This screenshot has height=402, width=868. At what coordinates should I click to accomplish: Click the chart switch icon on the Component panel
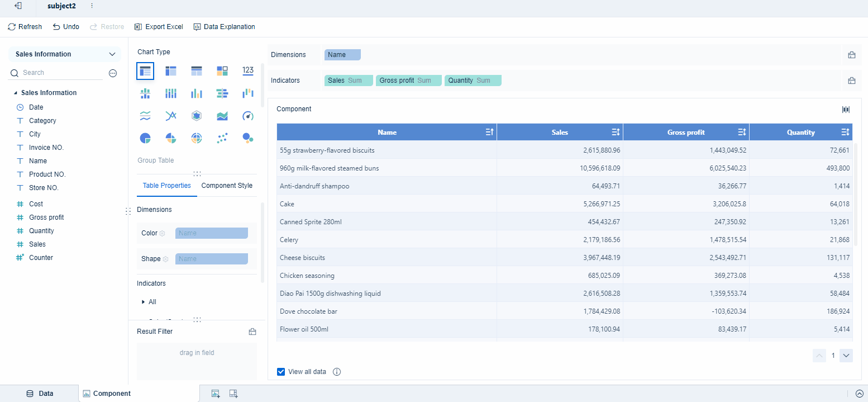[846, 109]
